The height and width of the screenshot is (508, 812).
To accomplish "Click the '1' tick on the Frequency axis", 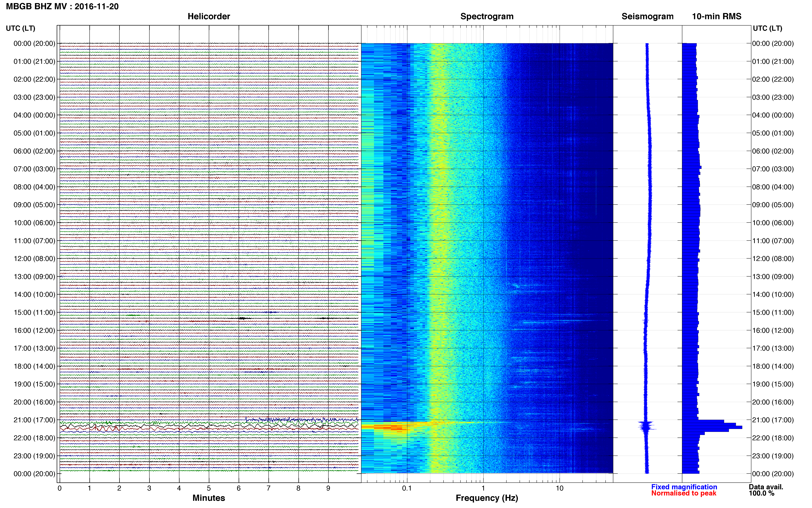I will pyautogui.click(x=483, y=488).
